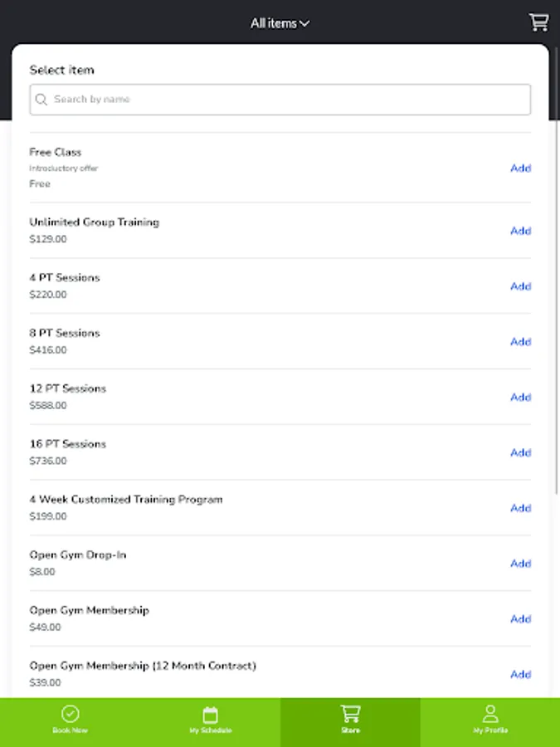Screen dimensions: 560x747
Task: Tap the Book Now checkmark icon
Action: [x=71, y=714]
